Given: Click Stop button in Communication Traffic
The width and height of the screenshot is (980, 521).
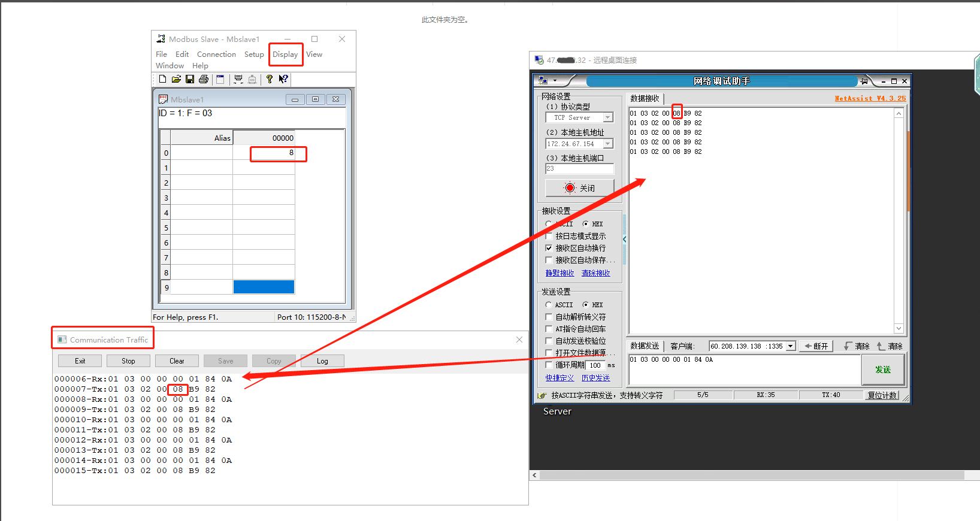Looking at the screenshot, I should tap(128, 361).
